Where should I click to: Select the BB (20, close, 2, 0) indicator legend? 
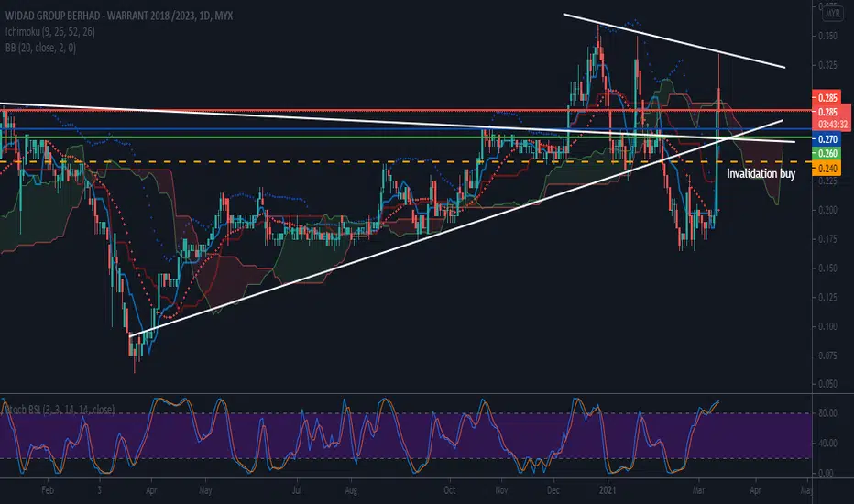(x=40, y=48)
